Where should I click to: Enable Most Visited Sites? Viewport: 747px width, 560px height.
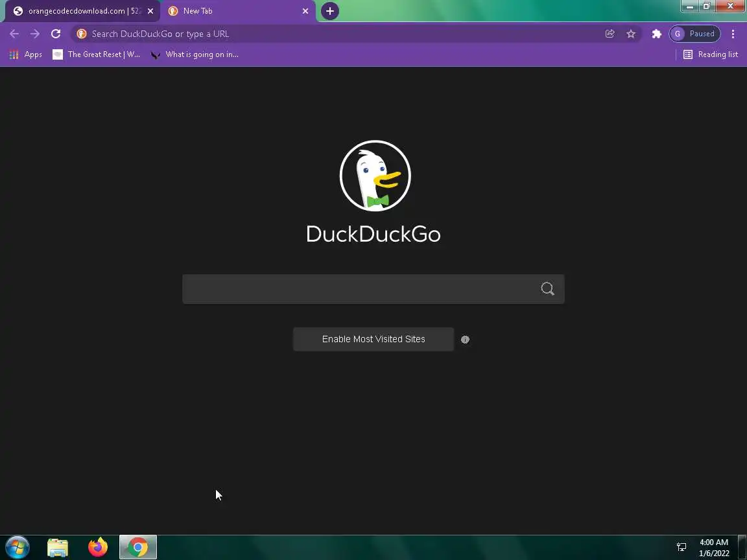coord(373,339)
